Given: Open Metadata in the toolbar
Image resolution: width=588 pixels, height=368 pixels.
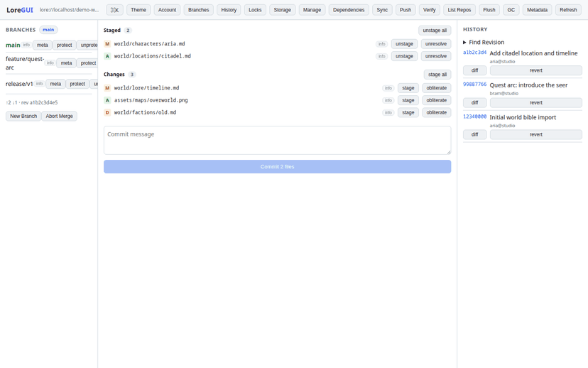Looking at the screenshot, I should [537, 10].
